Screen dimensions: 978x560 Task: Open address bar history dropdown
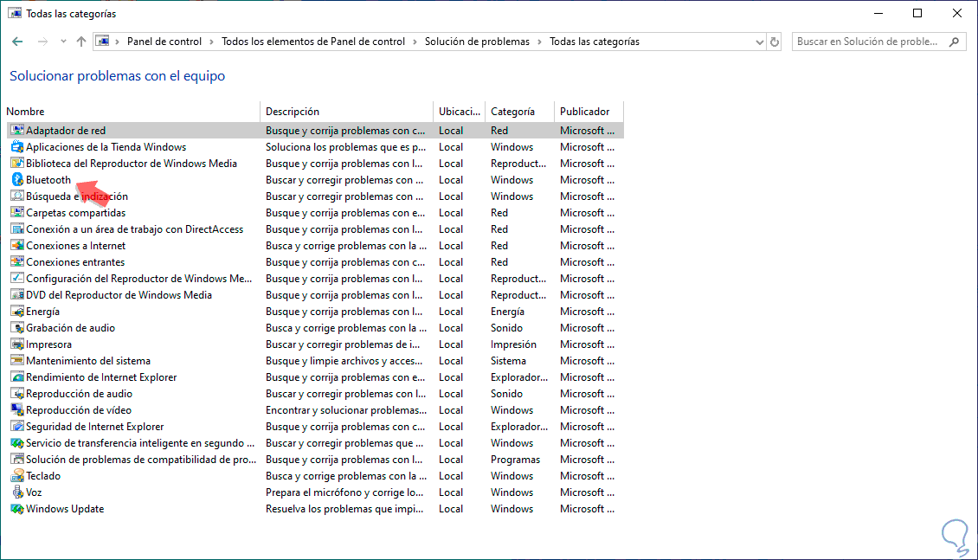click(x=759, y=42)
